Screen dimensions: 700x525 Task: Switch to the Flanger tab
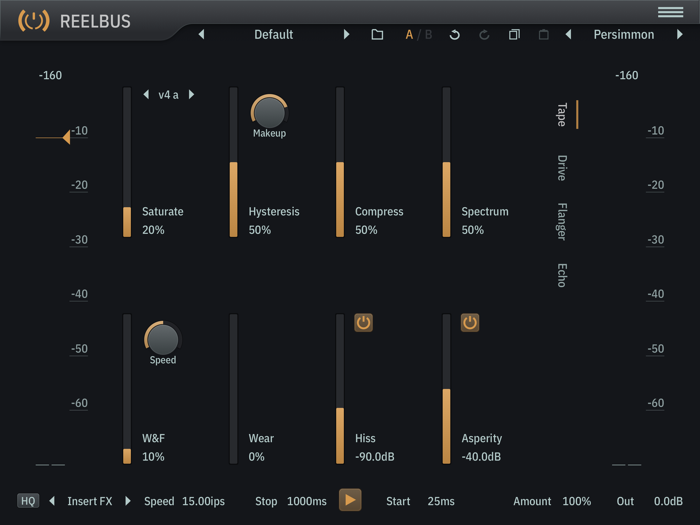point(562,221)
